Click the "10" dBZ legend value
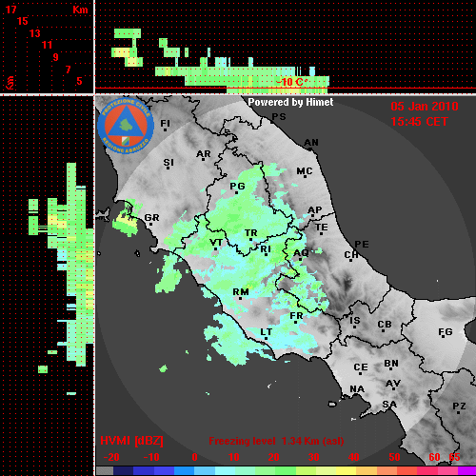 (x=234, y=457)
